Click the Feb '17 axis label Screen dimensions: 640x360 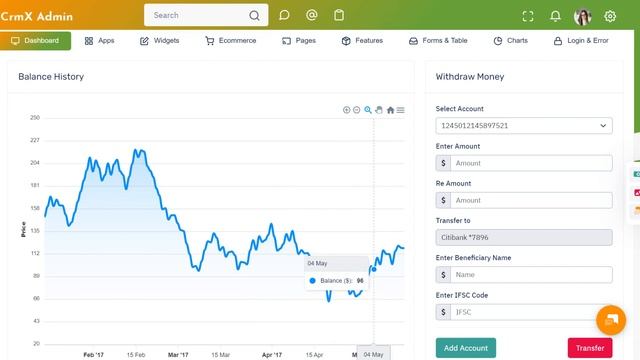(x=93, y=355)
